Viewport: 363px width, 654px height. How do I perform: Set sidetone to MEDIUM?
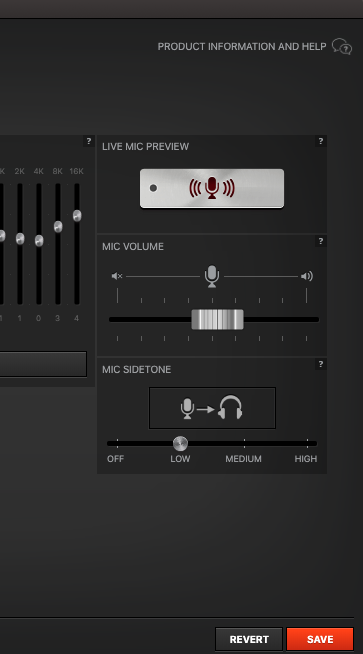click(x=244, y=458)
